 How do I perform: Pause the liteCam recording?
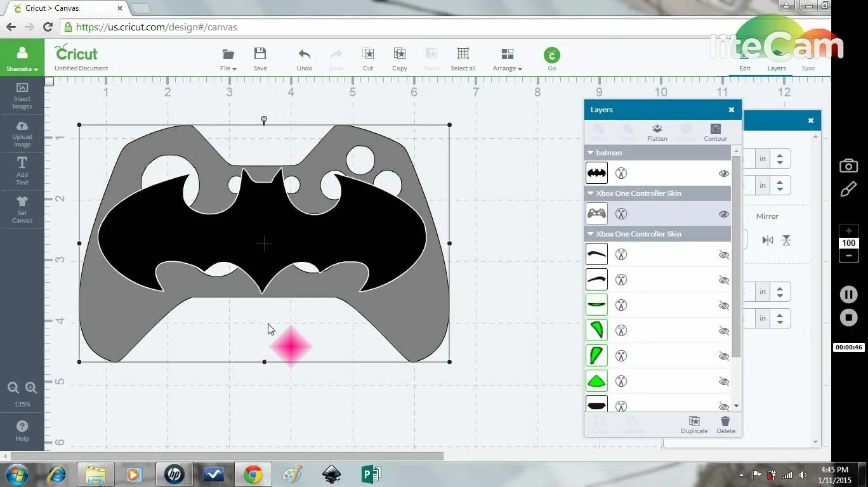pos(848,294)
